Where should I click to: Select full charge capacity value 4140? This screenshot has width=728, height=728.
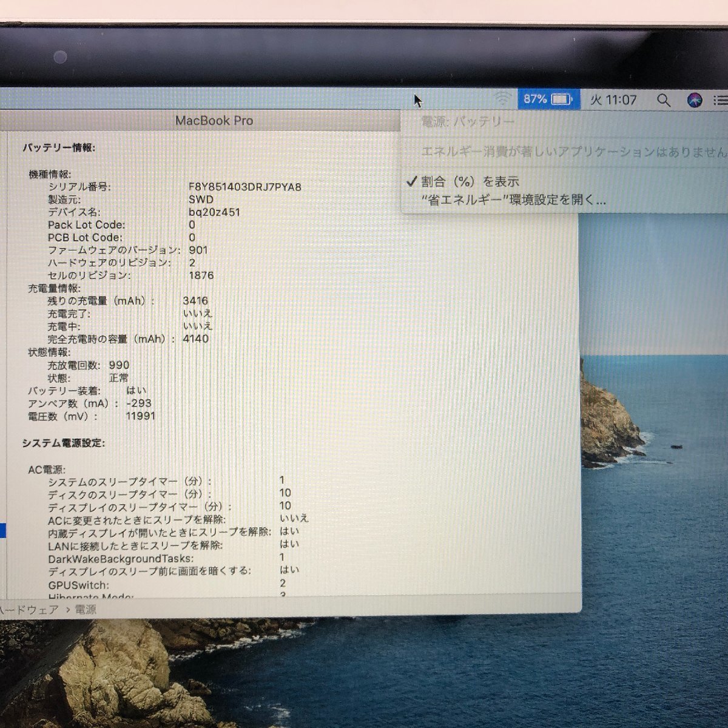[x=195, y=339]
